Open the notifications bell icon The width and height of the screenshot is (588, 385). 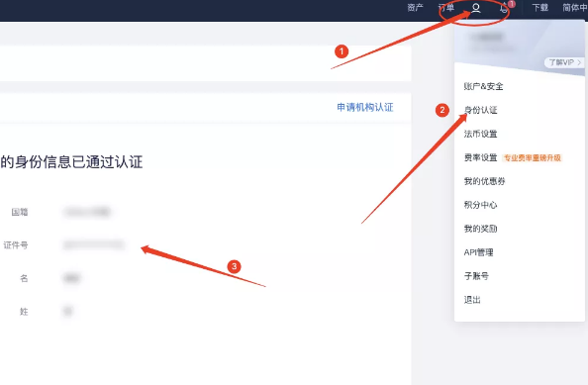(x=504, y=8)
